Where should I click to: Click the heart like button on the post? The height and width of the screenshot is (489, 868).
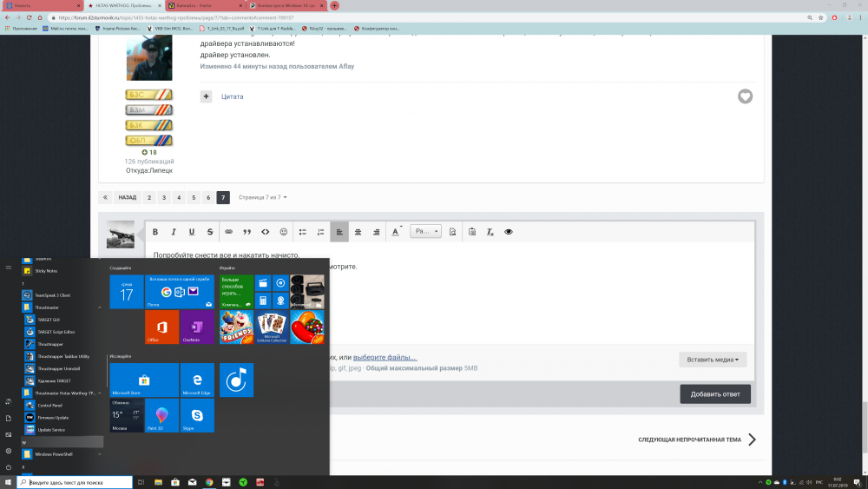(x=745, y=96)
